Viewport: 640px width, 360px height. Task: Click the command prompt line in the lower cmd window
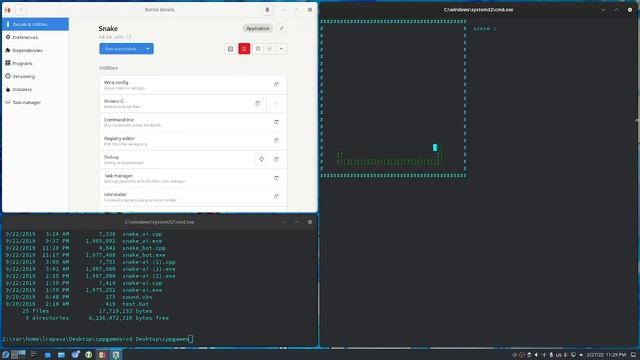click(97, 339)
